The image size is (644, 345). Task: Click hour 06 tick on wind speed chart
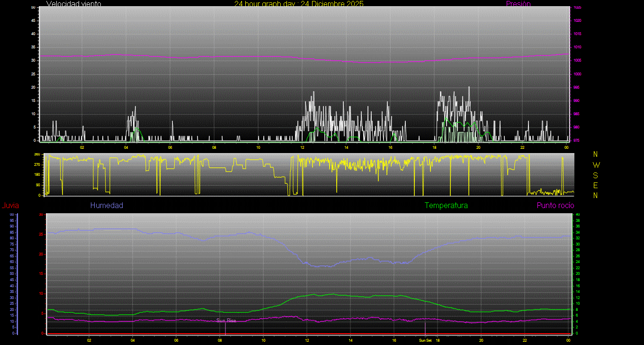click(170, 147)
